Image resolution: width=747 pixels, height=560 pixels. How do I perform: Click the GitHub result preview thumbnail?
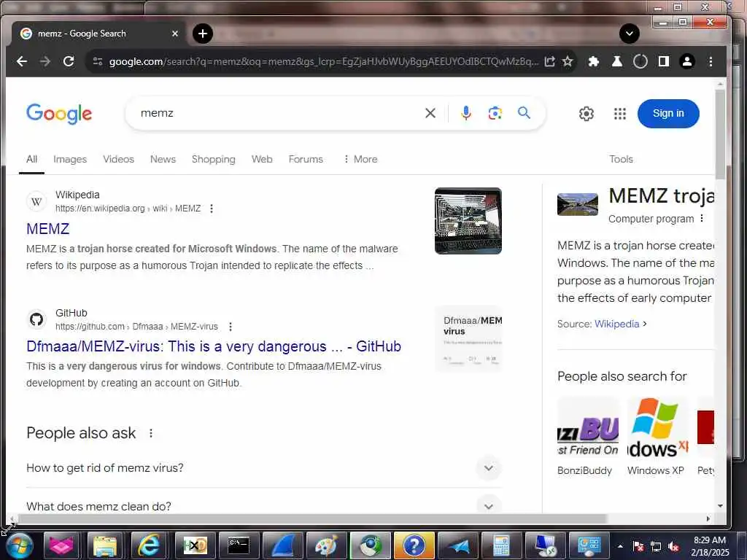pos(469,338)
